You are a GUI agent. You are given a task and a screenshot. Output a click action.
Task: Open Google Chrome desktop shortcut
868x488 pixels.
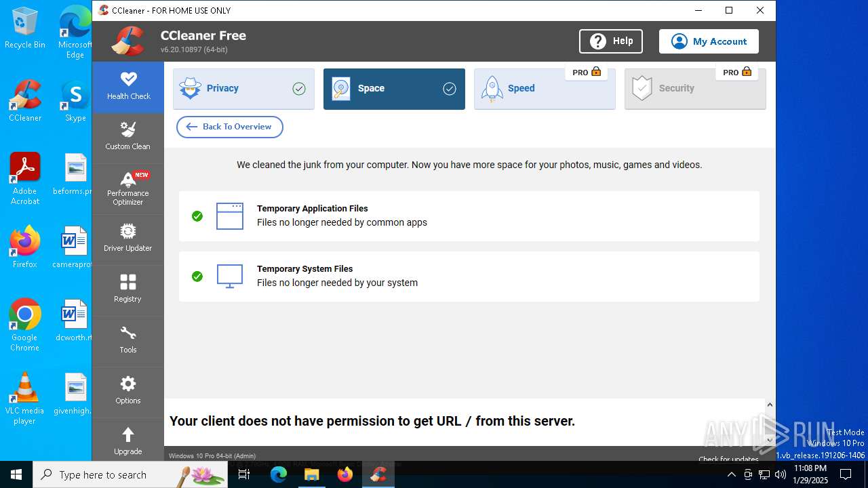[25, 325]
